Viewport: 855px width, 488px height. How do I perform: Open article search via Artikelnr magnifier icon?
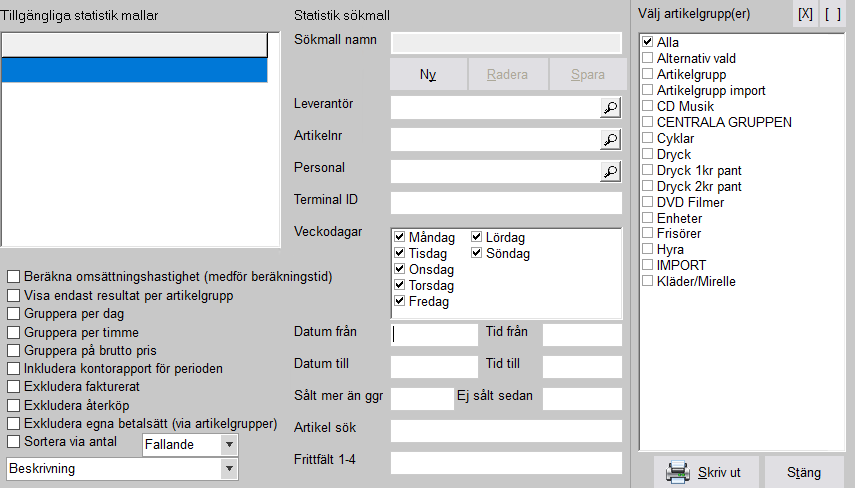point(610,140)
